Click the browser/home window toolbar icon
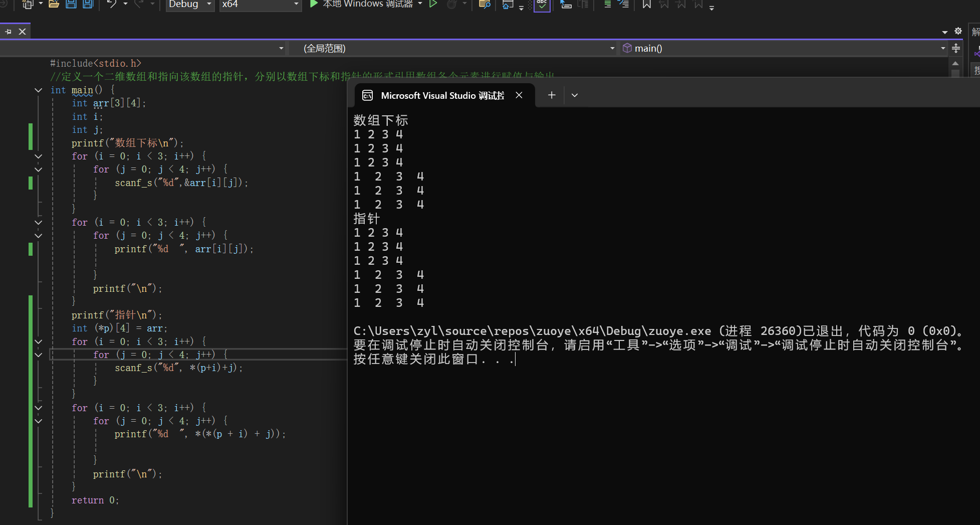The height and width of the screenshot is (525, 980). [x=508, y=5]
